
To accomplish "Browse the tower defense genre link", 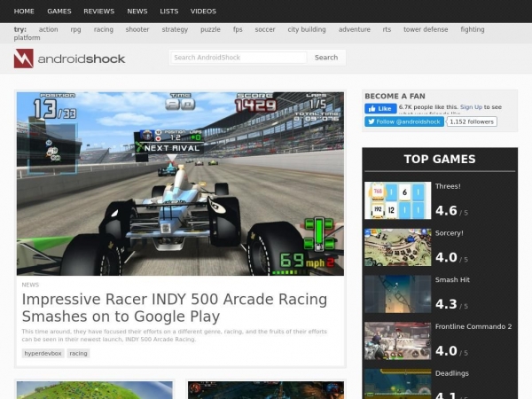I will [x=426, y=29].
